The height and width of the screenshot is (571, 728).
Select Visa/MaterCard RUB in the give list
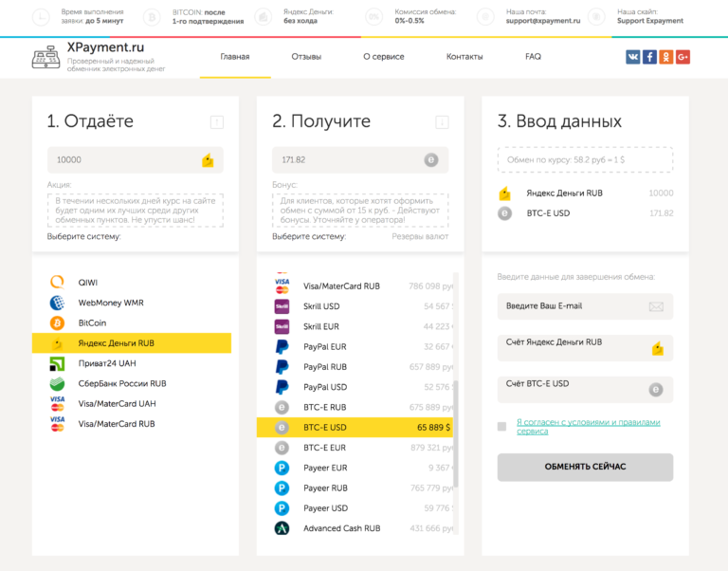coord(132,424)
